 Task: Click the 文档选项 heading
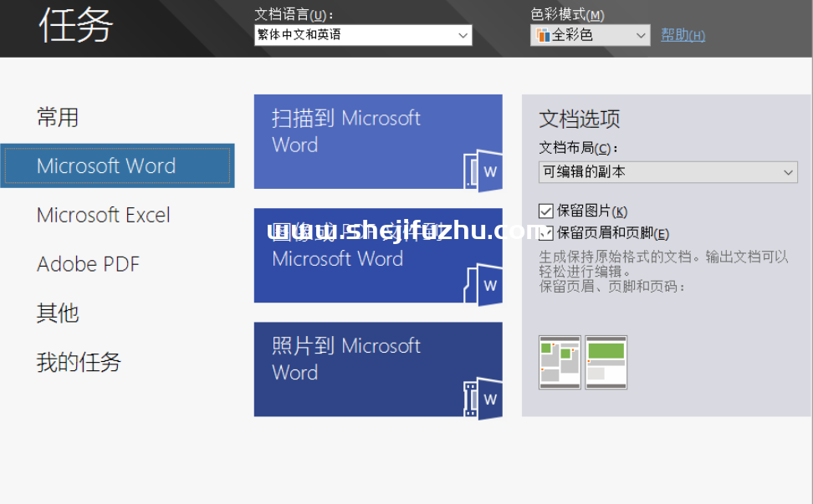point(579,120)
